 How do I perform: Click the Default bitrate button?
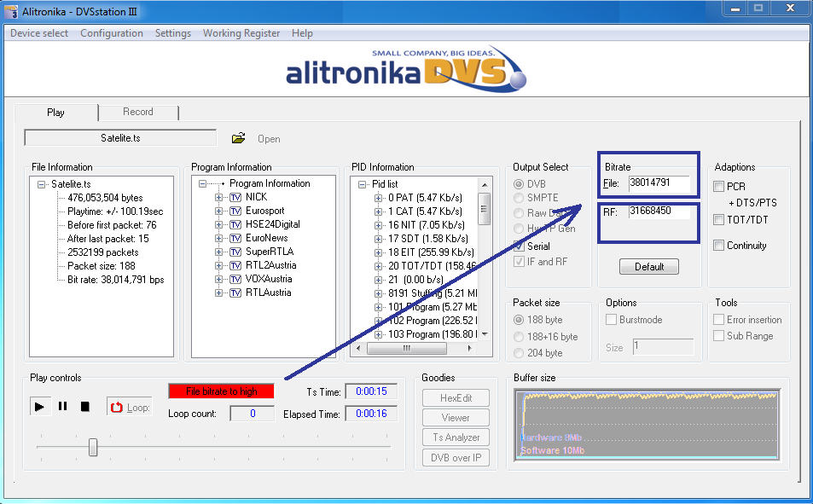(x=649, y=267)
